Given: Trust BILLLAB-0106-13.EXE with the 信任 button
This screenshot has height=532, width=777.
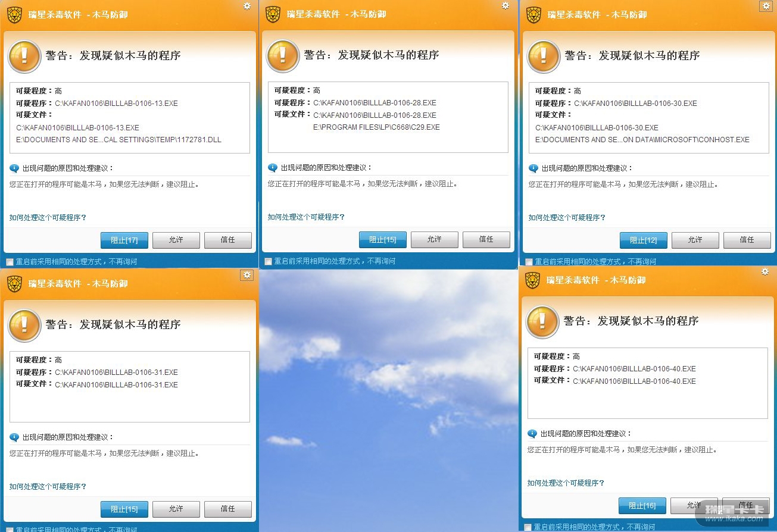Looking at the screenshot, I should tap(228, 240).
